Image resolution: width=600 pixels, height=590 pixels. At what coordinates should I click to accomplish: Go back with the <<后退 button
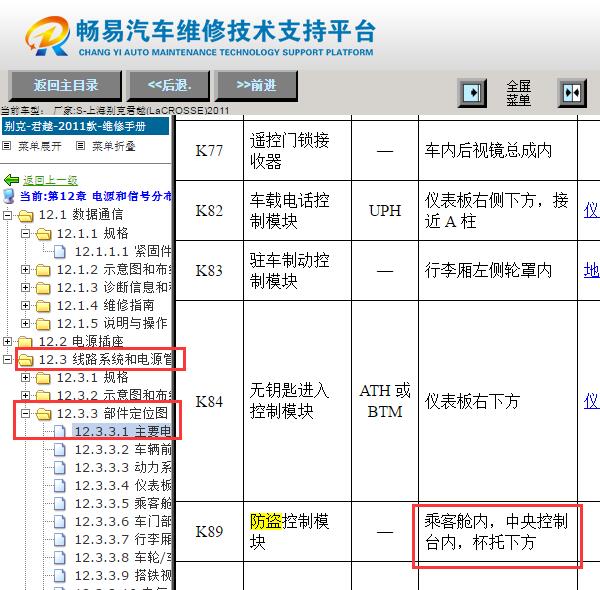168,85
